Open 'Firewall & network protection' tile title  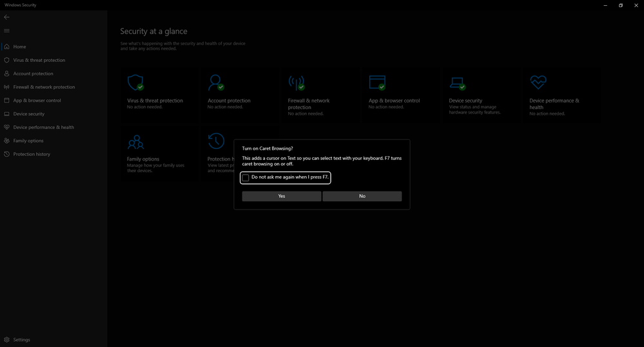[308, 104]
